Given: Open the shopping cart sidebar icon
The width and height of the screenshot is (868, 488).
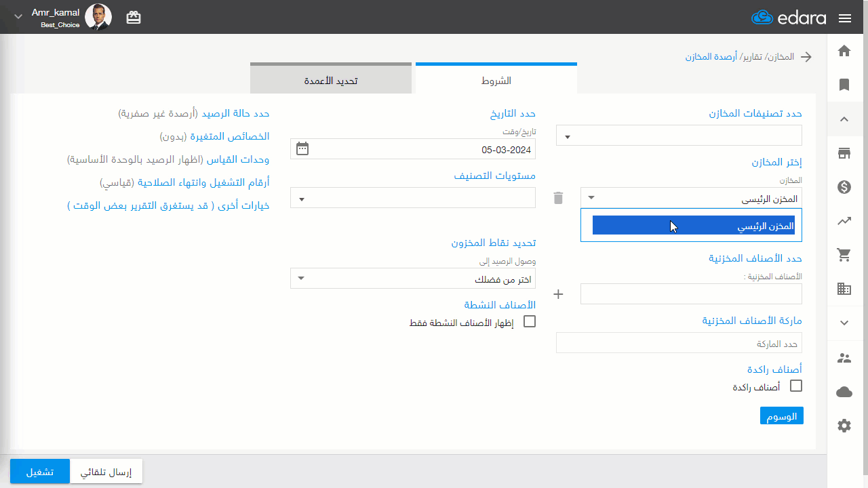Looking at the screenshot, I should (x=844, y=255).
